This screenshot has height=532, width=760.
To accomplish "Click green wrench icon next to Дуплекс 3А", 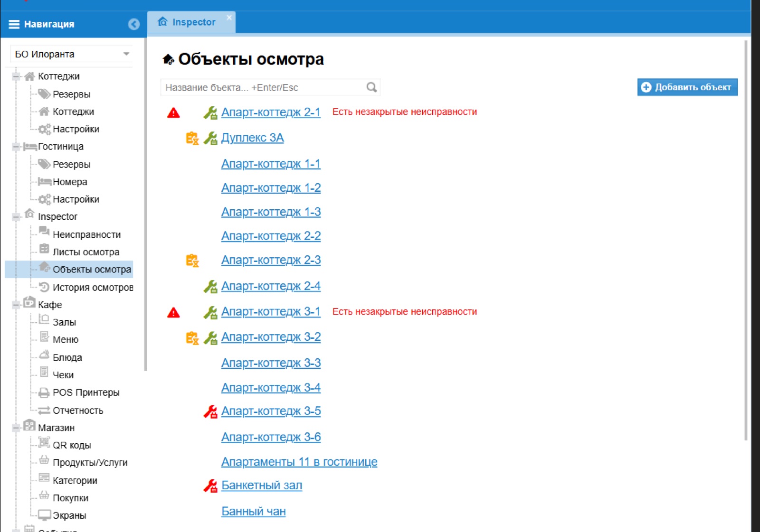I will coord(210,138).
